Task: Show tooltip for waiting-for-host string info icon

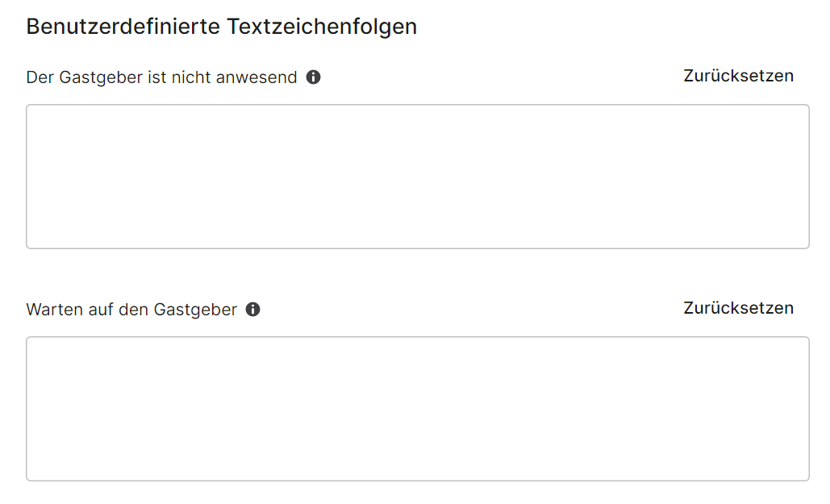Action: click(x=253, y=310)
